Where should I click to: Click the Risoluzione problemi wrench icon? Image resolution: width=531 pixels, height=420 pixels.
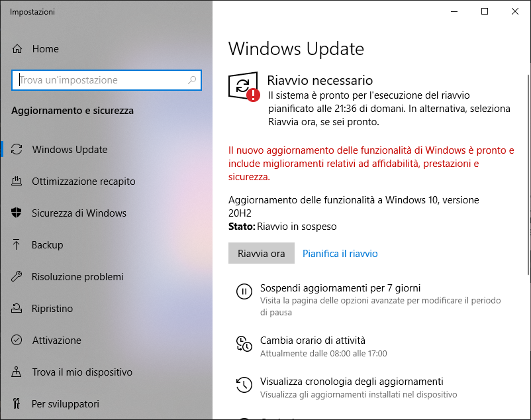(x=17, y=276)
